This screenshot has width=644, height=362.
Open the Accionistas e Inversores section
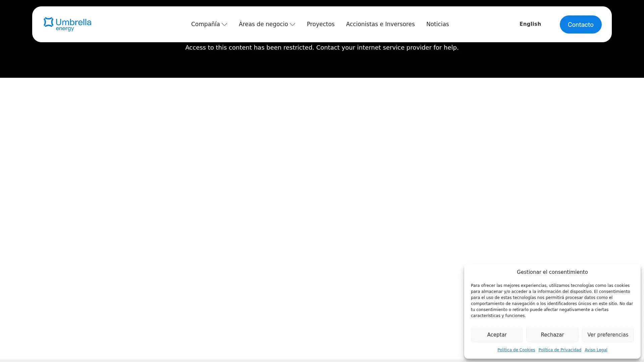(x=380, y=24)
